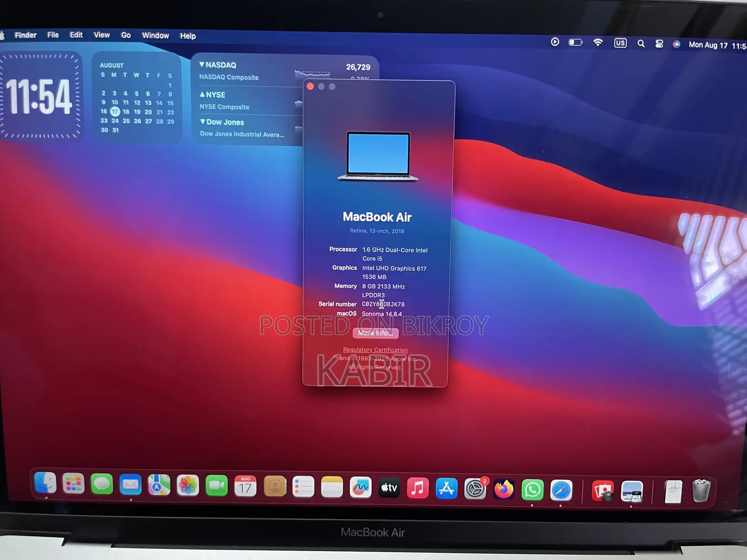Viewport: 747px width, 560px height.
Task: Click the '1.6 GHz Dual-Core Intel' processor value
Action: click(395, 250)
